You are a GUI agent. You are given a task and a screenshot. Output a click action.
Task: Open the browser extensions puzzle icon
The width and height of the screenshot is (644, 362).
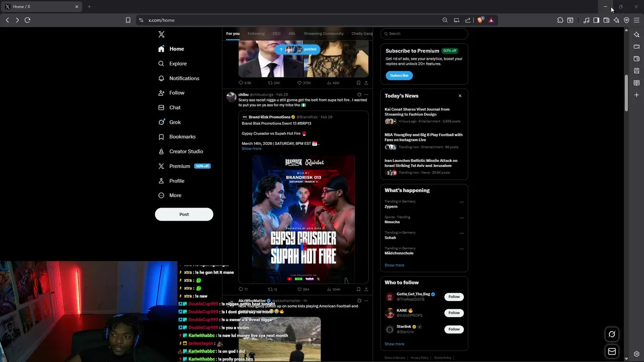click(x=560, y=20)
